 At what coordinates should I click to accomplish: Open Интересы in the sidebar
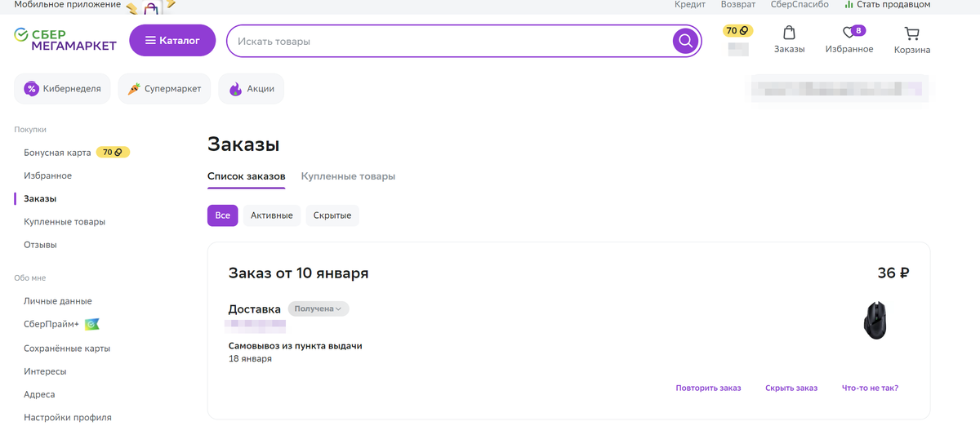(x=45, y=371)
